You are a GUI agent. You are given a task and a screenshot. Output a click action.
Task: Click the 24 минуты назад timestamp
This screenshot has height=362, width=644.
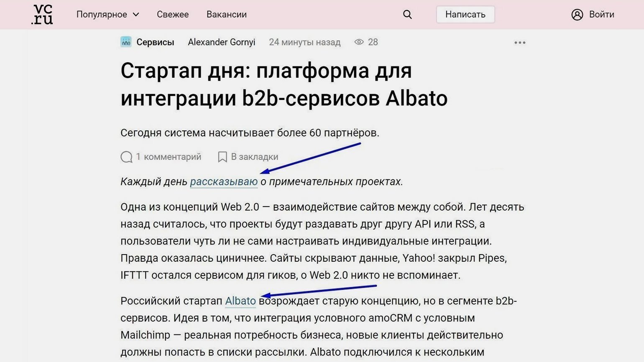[304, 42]
